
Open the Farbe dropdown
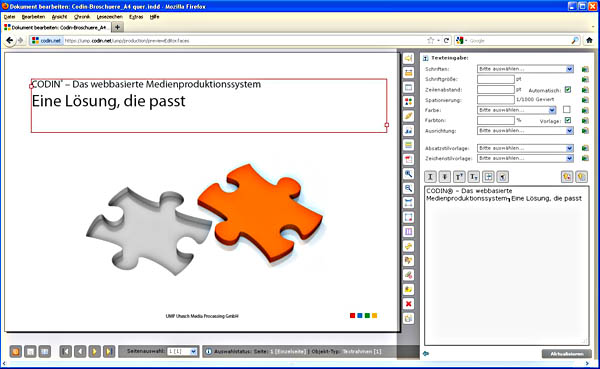[517, 110]
